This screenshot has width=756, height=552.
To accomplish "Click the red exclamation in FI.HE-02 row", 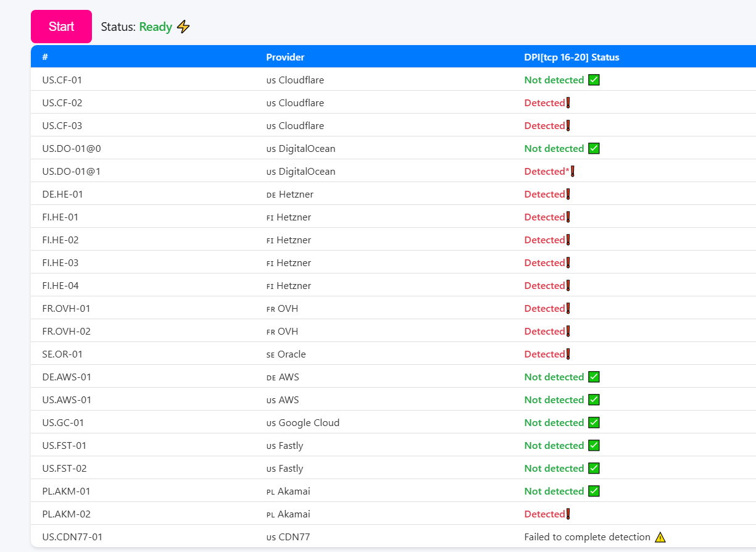I will click(568, 240).
